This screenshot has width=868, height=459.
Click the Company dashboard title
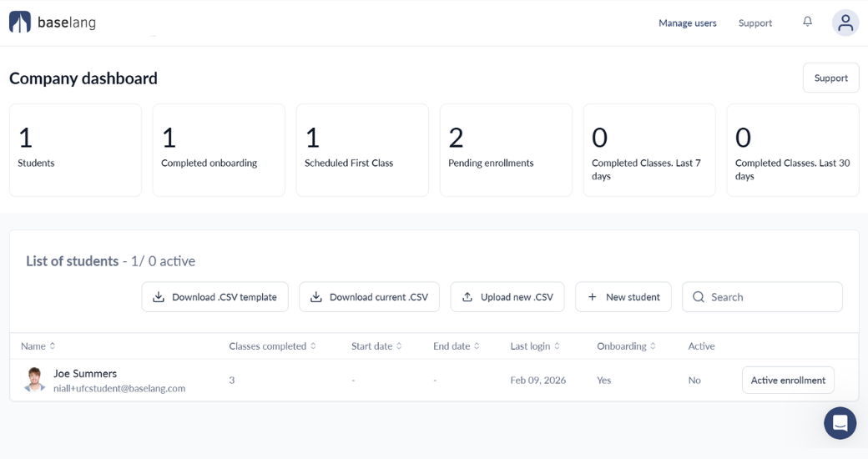point(83,78)
